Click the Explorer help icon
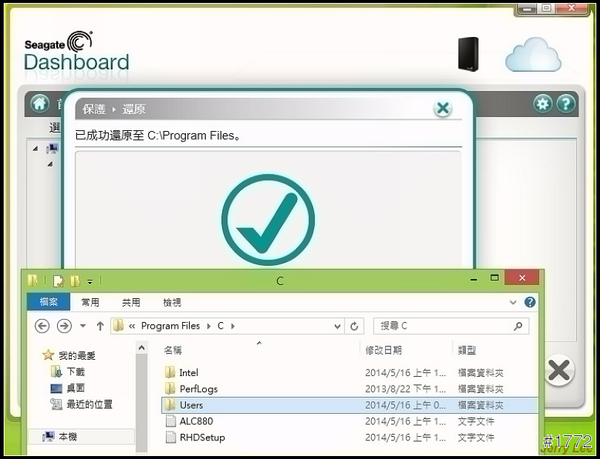Viewport: 600px width, 459px height. [x=530, y=302]
